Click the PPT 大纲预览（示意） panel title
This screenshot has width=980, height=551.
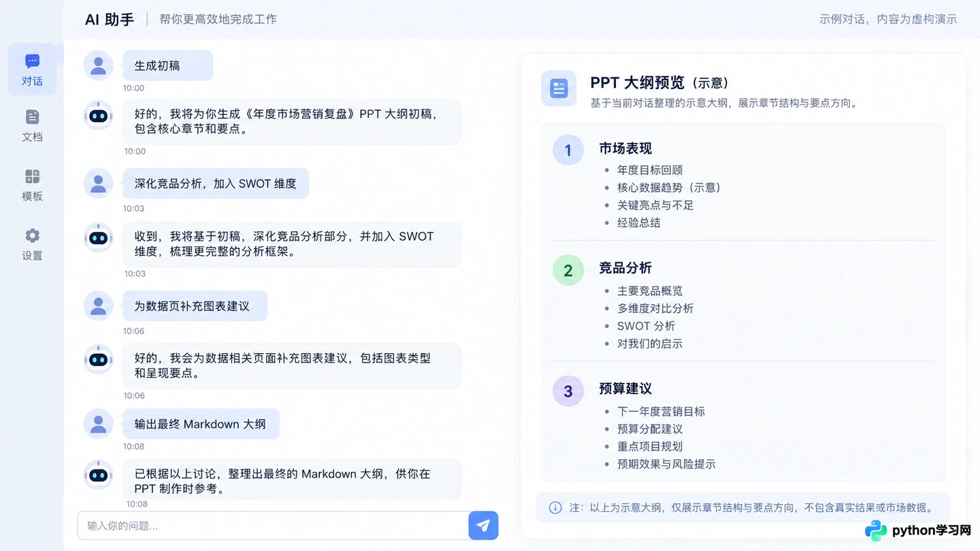(659, 83)
